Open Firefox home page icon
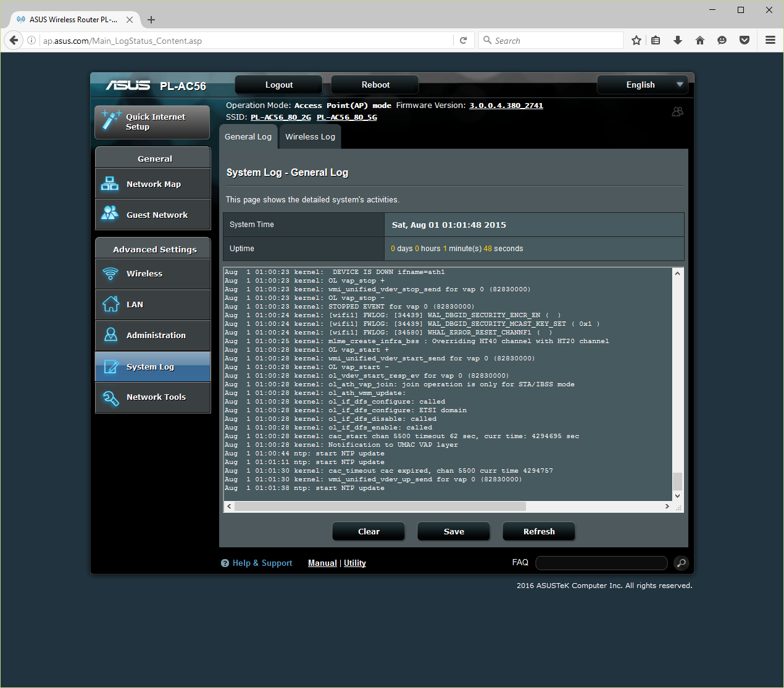This screenshot has width=784, height=688. (x=699, y=41)
